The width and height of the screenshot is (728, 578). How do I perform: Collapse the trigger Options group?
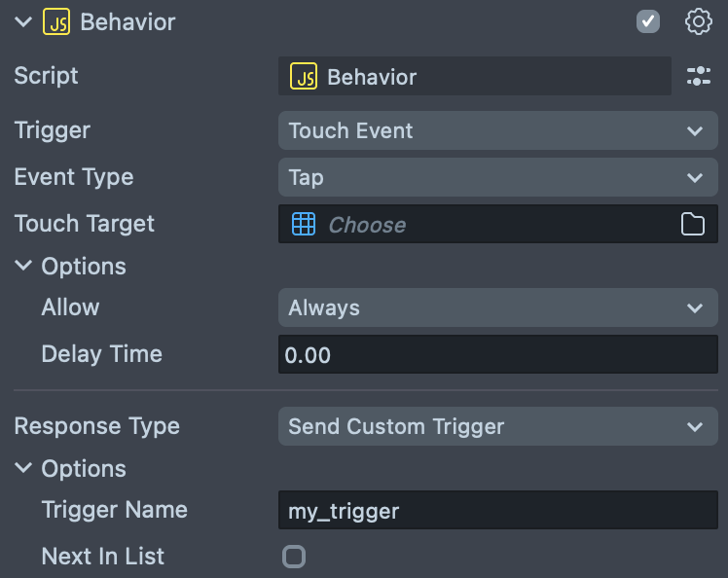(23, 266)
